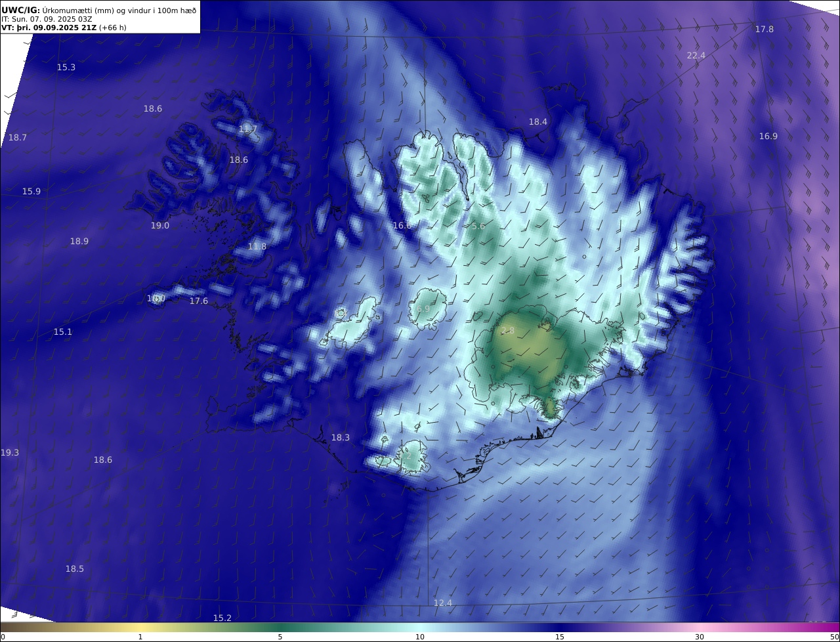
Task: Click the 19.0 value label
Action: pos(160,226)
